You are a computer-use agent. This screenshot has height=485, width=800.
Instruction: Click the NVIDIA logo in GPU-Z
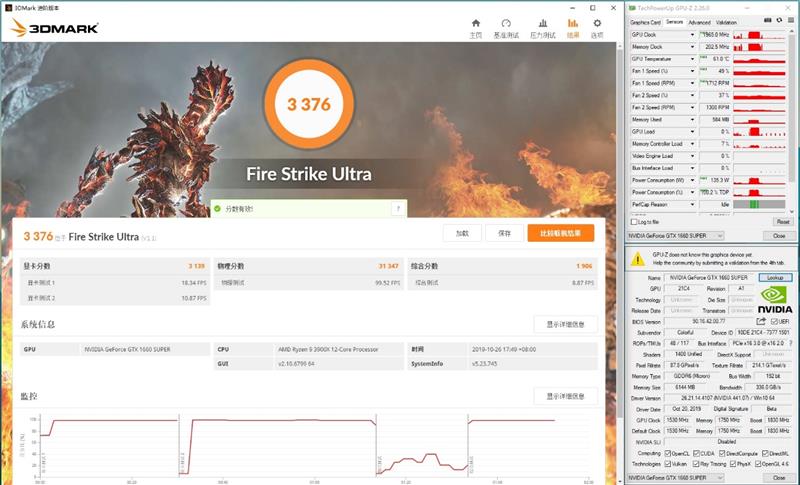[x=775, y=300]
